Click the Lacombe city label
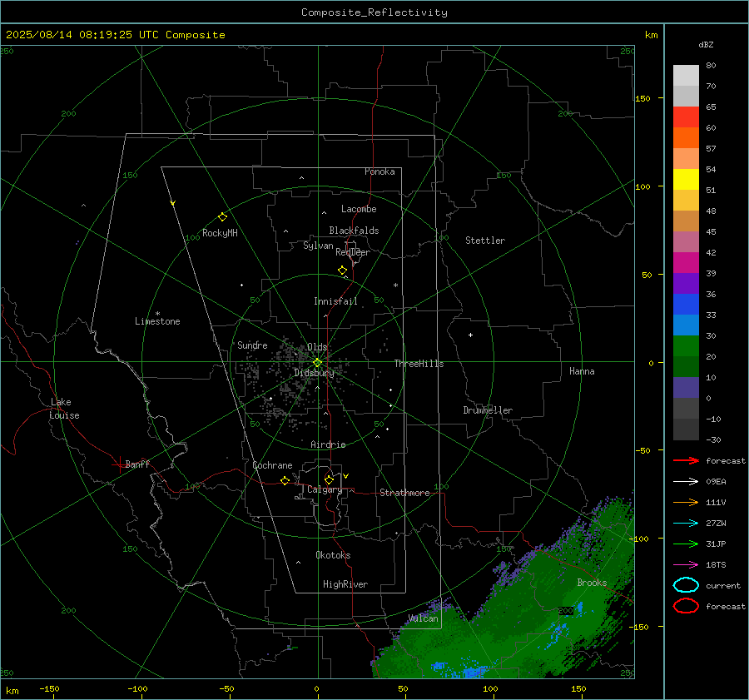This screenshot has width=749, height=700. [x=359, y=209]
